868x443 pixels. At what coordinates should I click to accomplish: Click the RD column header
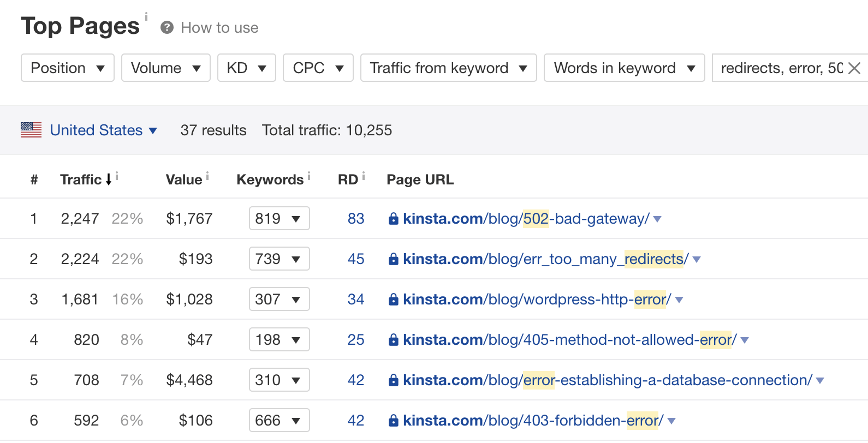pyautogui.click(x=348, y=179)
